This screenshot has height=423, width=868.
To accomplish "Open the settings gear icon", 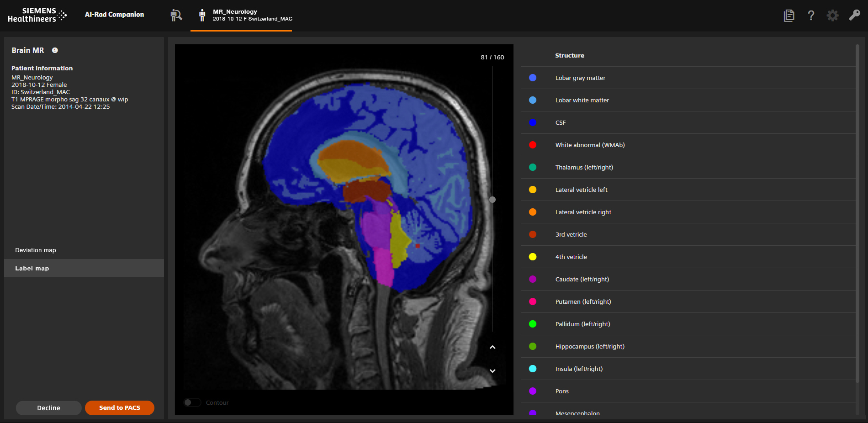I will coord(833,16).
